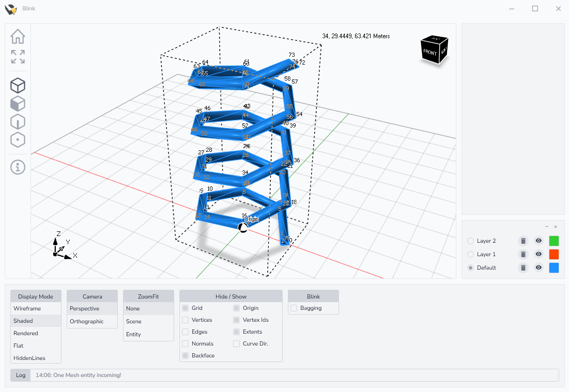The width and height of the screenshot is (569, 392).
Task: Toggle visibility of the Default layer
Action: point(539,268)
